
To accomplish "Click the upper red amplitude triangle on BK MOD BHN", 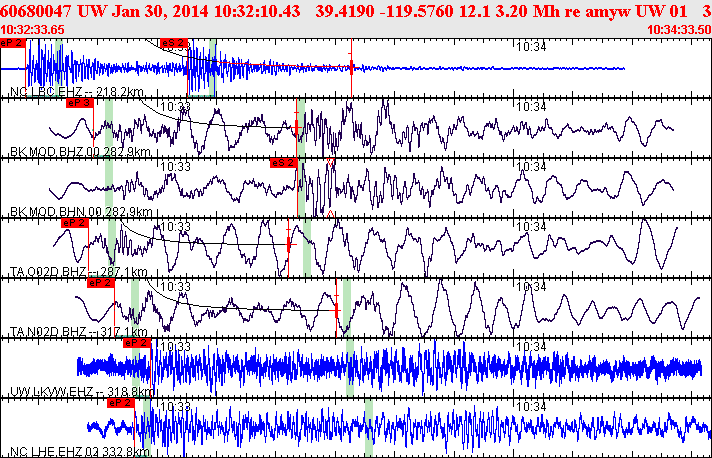I will click(331, 162).
